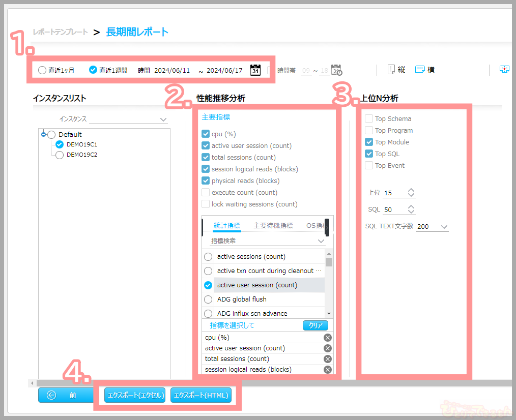Collapse the Default instance tree node
This screenshot has width=516, height=420.
[x=44, y=134]
